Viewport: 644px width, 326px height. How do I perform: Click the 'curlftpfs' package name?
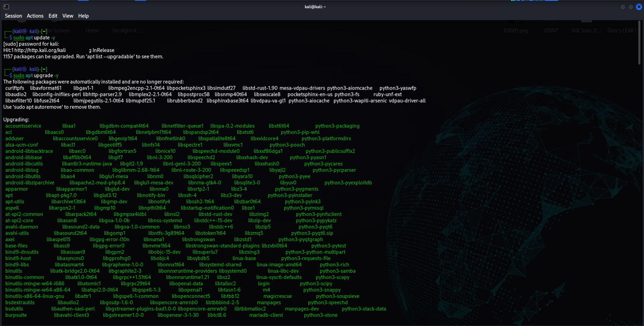pyautogui.click(x=15, y=88)
